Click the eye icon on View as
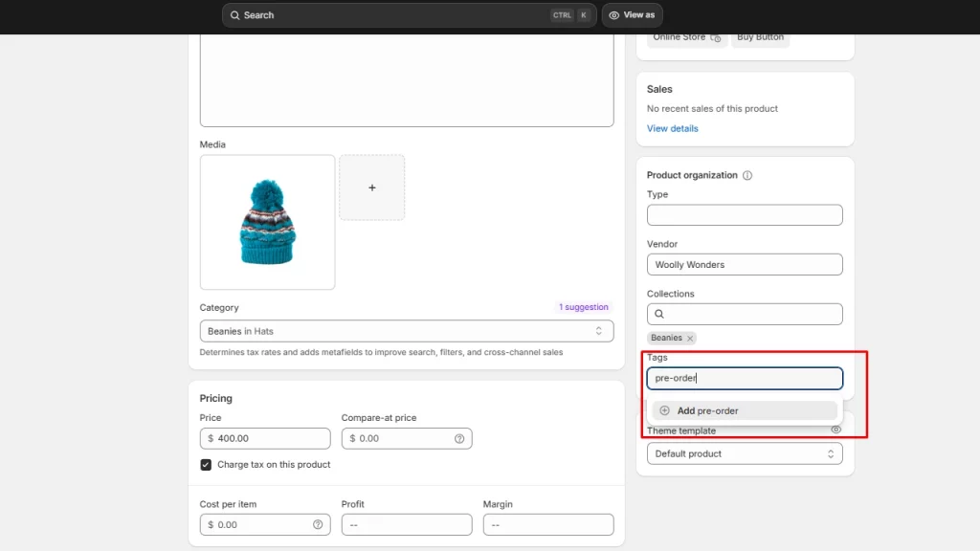Viewport: 980px width, 551px height. [x=614, y=15]
